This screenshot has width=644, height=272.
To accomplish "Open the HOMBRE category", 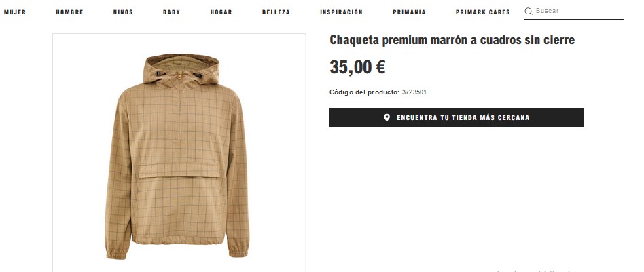I will (70, 12).
